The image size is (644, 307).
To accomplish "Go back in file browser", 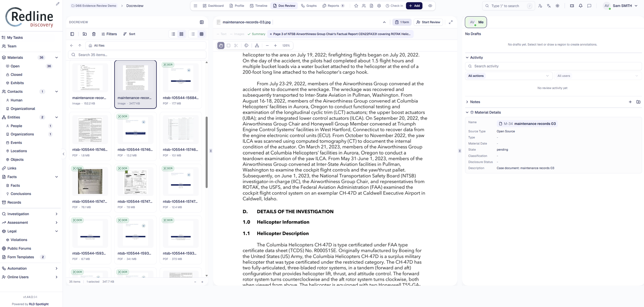I will coord(72,45).
